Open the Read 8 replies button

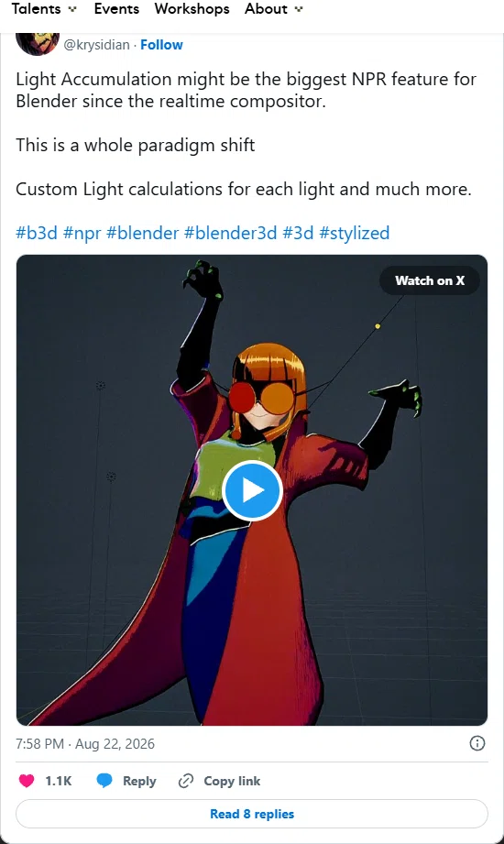point(252,814)
